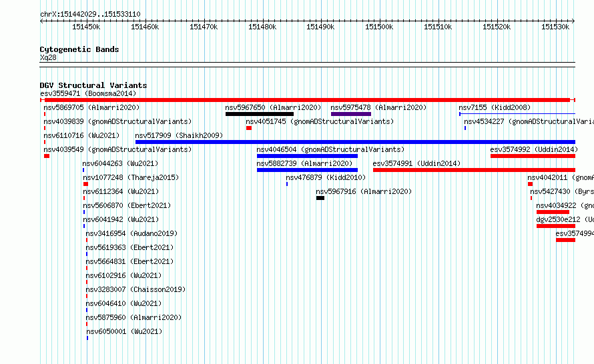The height and width of the screenshot is (364, 594).
Task: Open nsv4039549 (gnomADStructuralVariants) label
Action: [117, 149]
